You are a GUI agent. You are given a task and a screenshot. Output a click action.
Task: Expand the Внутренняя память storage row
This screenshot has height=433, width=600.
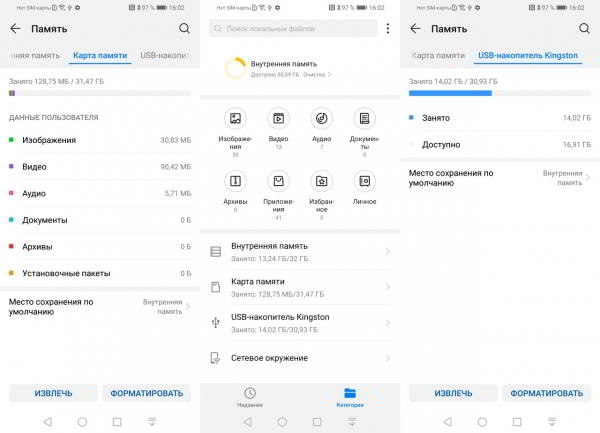click(x=300, y=251)
